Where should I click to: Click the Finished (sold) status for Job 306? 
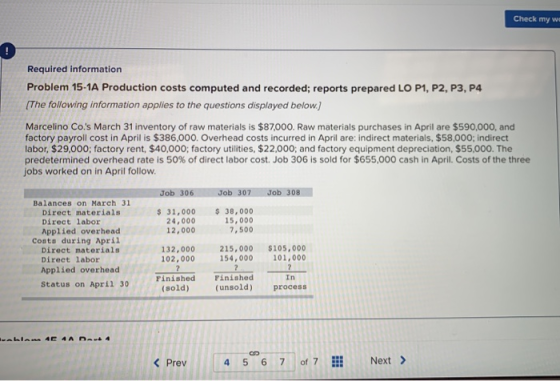point(175,283)
